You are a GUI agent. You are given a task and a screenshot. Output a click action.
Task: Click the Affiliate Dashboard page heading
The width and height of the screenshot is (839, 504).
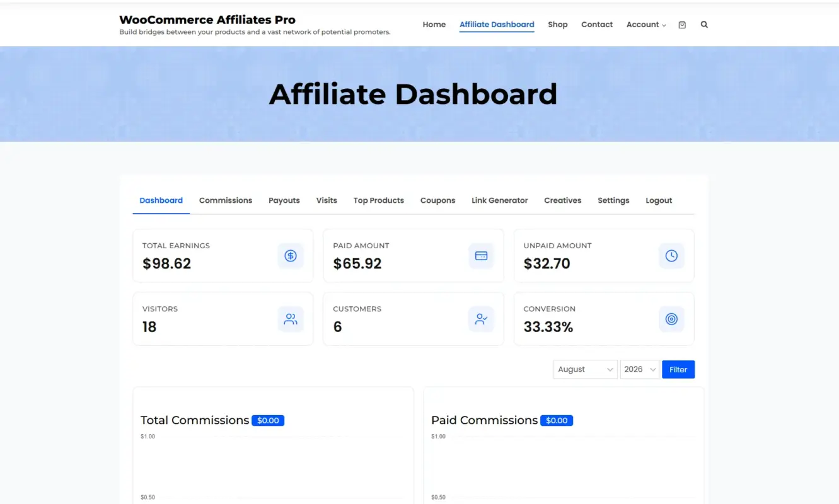tap(414, 94)
